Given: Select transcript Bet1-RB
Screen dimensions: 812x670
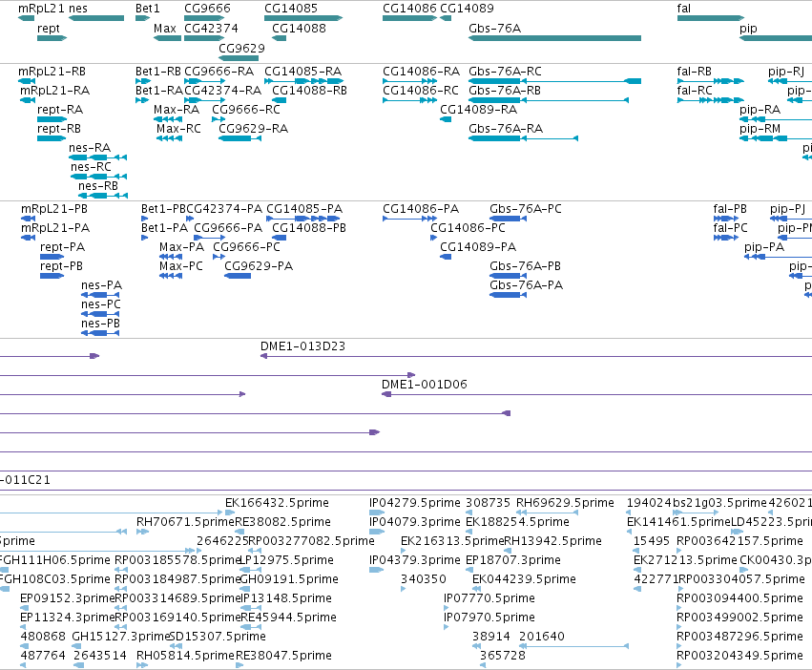Looking at the screenshot, I should pos(158,72).
